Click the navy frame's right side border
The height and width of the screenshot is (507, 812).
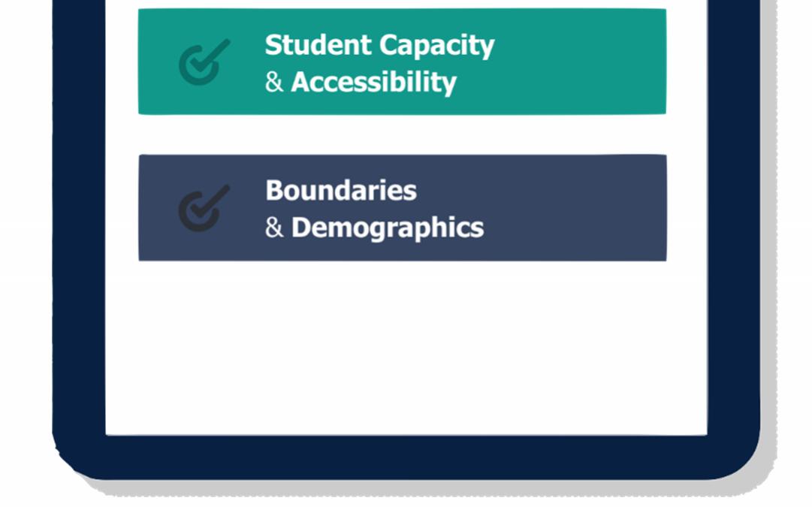(733, 225)
